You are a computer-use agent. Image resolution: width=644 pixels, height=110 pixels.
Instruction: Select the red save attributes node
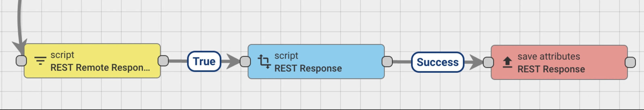tap(559, 62)
